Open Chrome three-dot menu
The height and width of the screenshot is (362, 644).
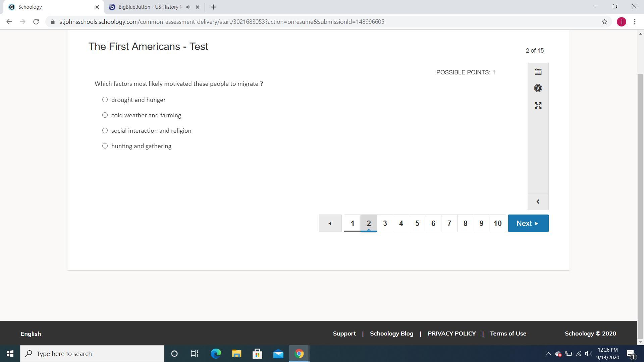tap(635, 22)
